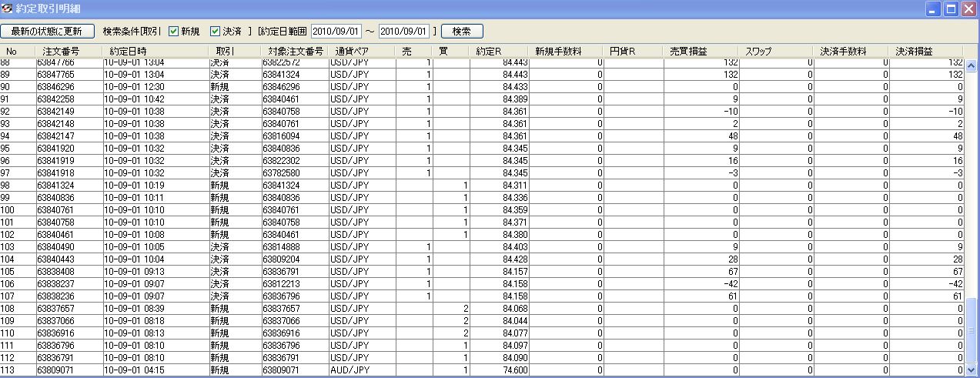Click the timestamp 10-09-01 12:30

134,87
